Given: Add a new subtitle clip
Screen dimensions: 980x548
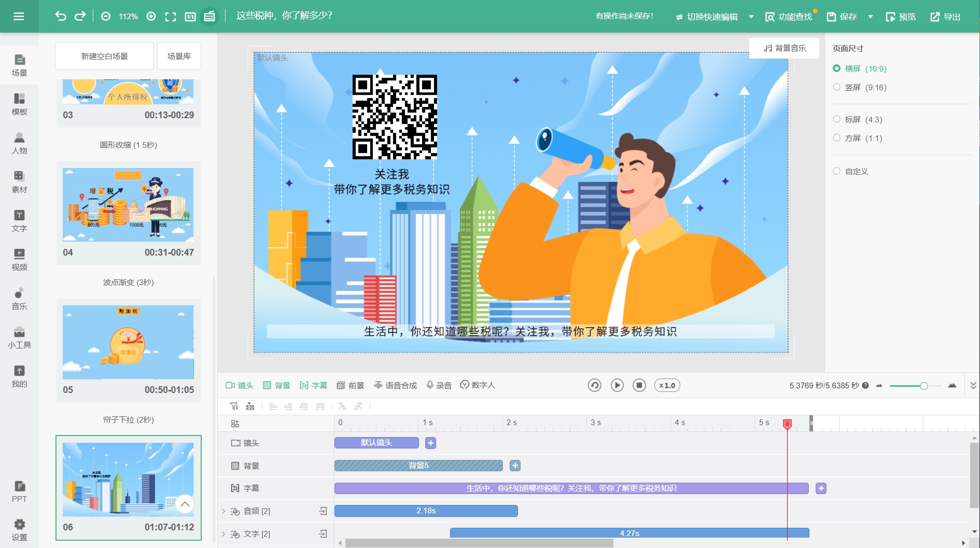Looking at the screenshot, I should 821,488.
